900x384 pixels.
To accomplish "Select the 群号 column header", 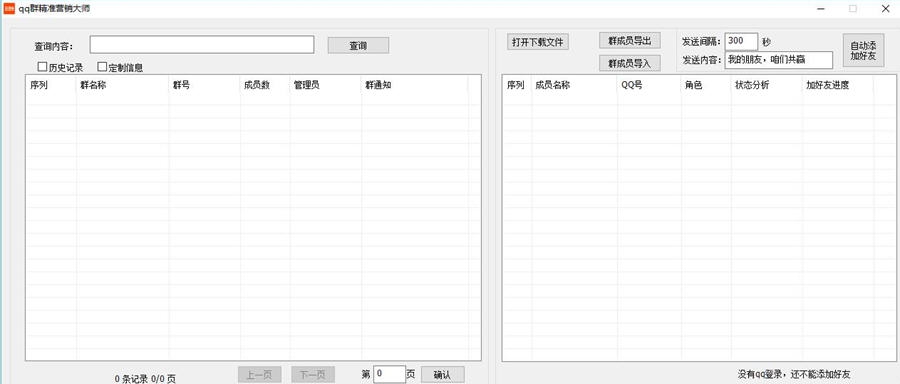I will 204,86.
